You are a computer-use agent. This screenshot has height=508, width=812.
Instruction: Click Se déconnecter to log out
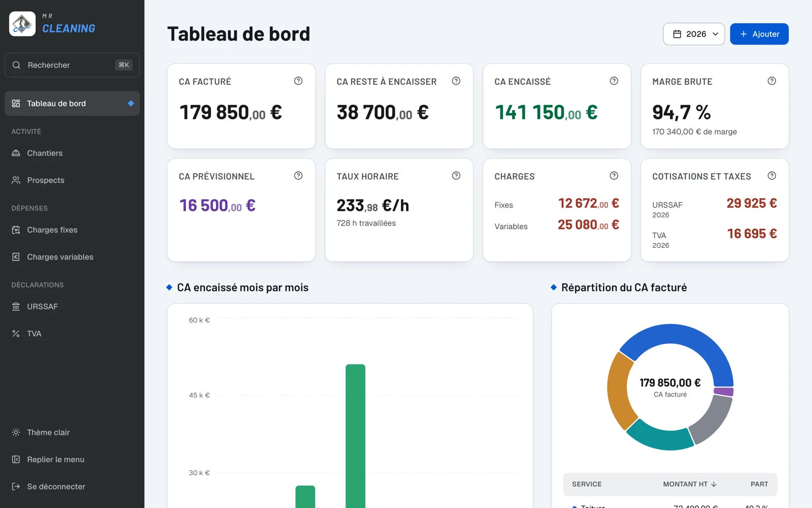click(x=72, y=487)
